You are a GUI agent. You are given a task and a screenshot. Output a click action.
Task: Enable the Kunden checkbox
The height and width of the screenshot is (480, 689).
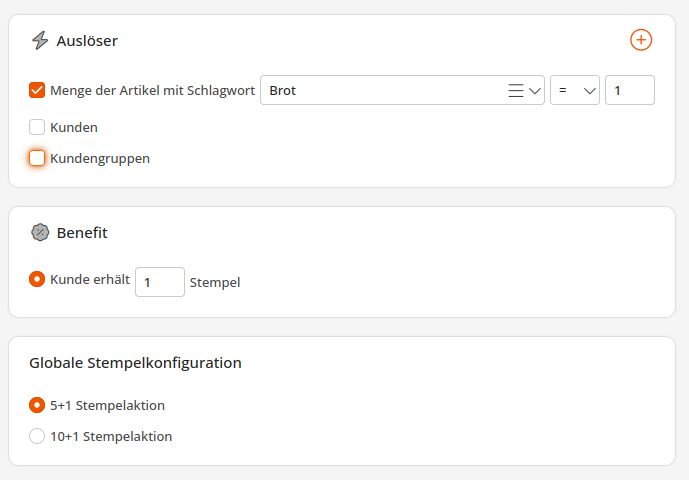click(37, 127)
